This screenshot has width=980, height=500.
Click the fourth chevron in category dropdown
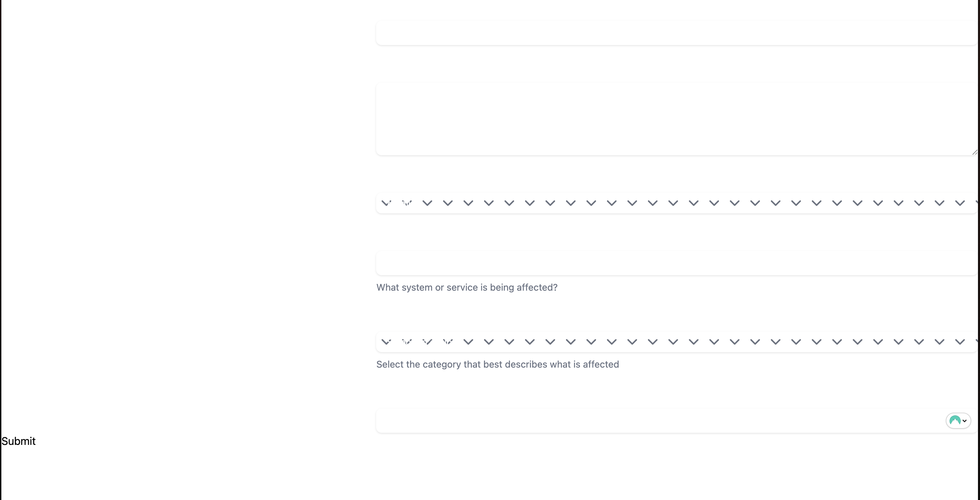(x=448, y=342)
